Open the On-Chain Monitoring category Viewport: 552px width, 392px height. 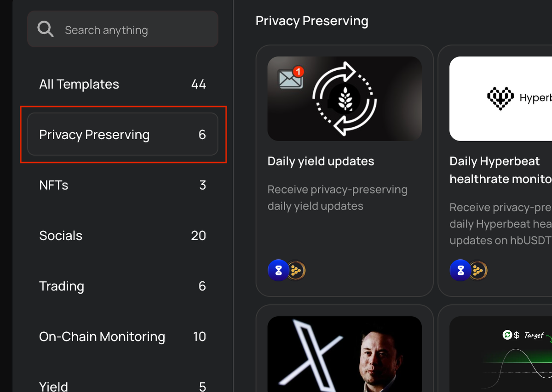123,336
